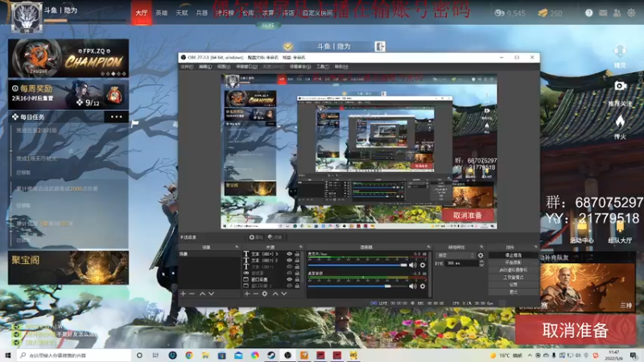Move scene down with scenes down arrow
The height and width of the screenshot is (362, 644).
point(211,294)
